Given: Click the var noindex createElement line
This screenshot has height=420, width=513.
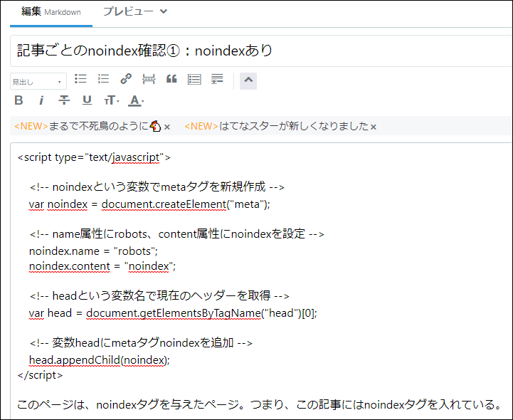Looking at the screenshot, I should (x=149, y=204).
